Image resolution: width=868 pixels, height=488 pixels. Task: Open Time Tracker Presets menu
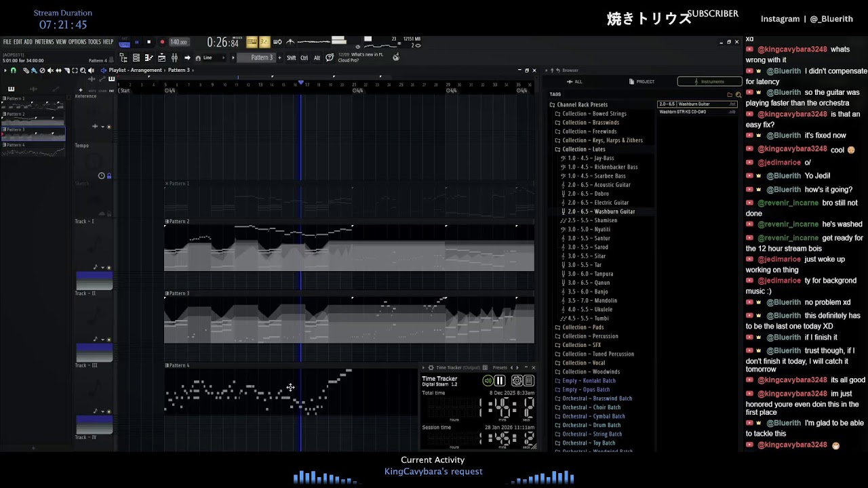tap(500, 367)
